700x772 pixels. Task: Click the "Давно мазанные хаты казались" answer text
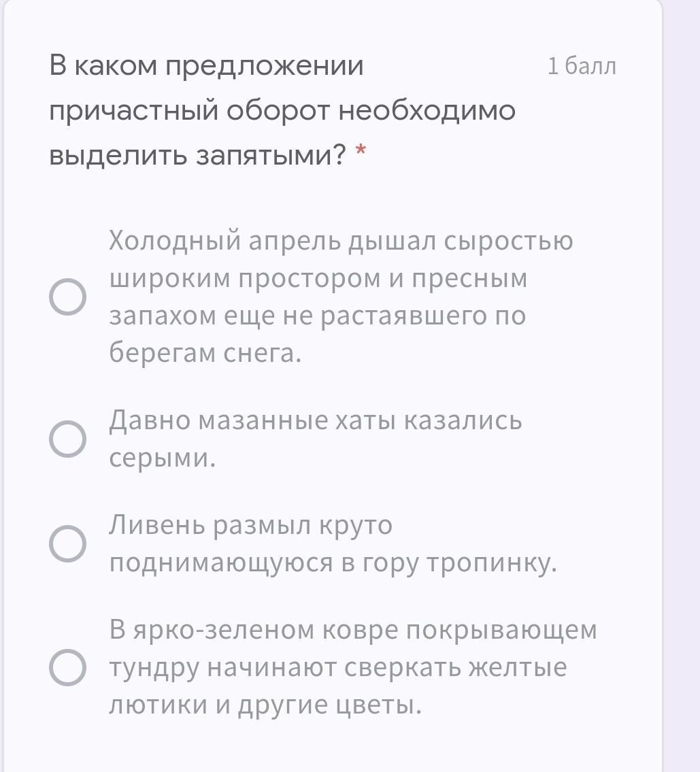316,421
